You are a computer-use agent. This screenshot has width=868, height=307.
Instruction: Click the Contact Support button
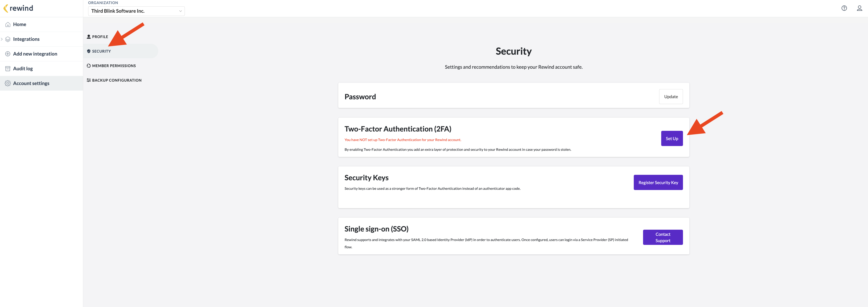pyautogui.click(x=663, y=237)
